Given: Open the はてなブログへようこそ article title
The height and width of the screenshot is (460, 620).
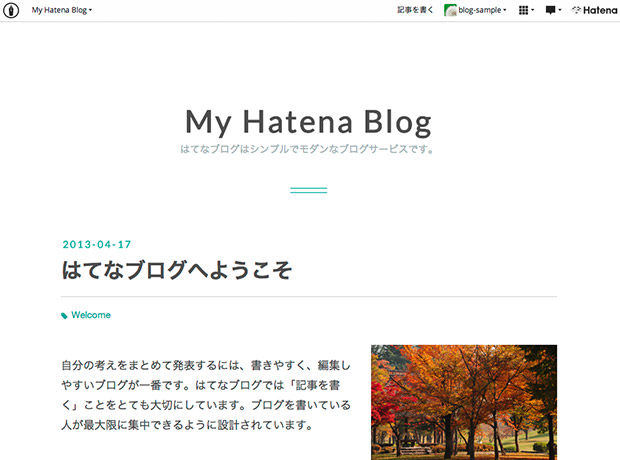Looking at the screenshot, I should [177, 270].
